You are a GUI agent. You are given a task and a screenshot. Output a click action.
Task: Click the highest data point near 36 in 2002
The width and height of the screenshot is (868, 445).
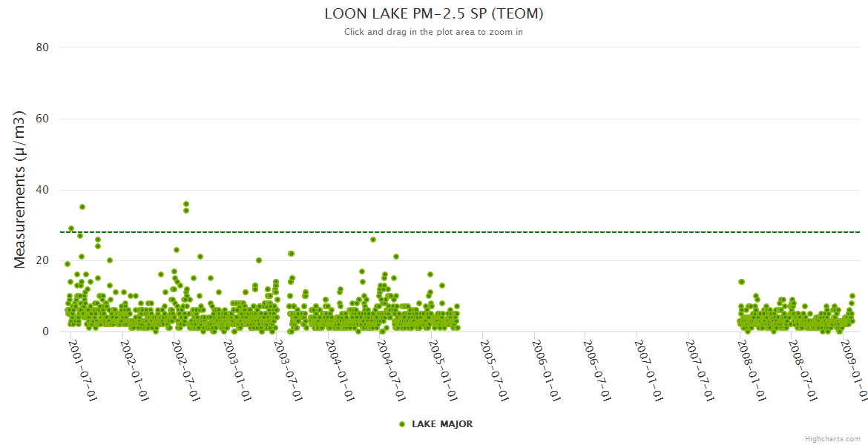(x=186, y=204)
